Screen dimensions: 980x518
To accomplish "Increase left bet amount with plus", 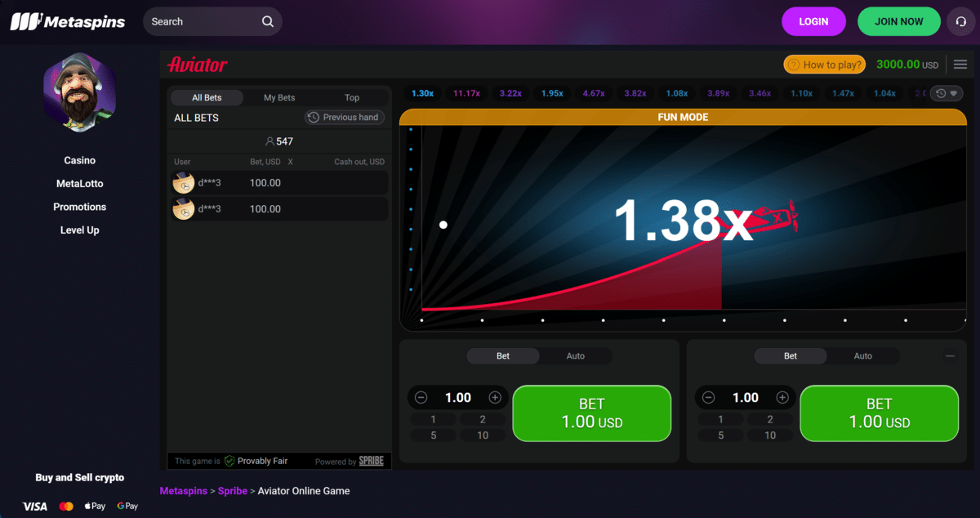I will [x=495, y=398].
